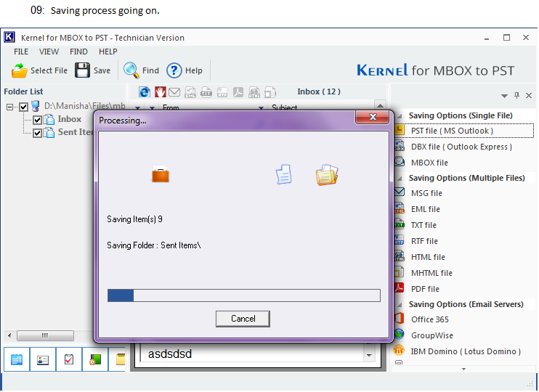Viewport: 539px width, 392px height.
Task: Close the saving options pane
Action: click(529, 96)
